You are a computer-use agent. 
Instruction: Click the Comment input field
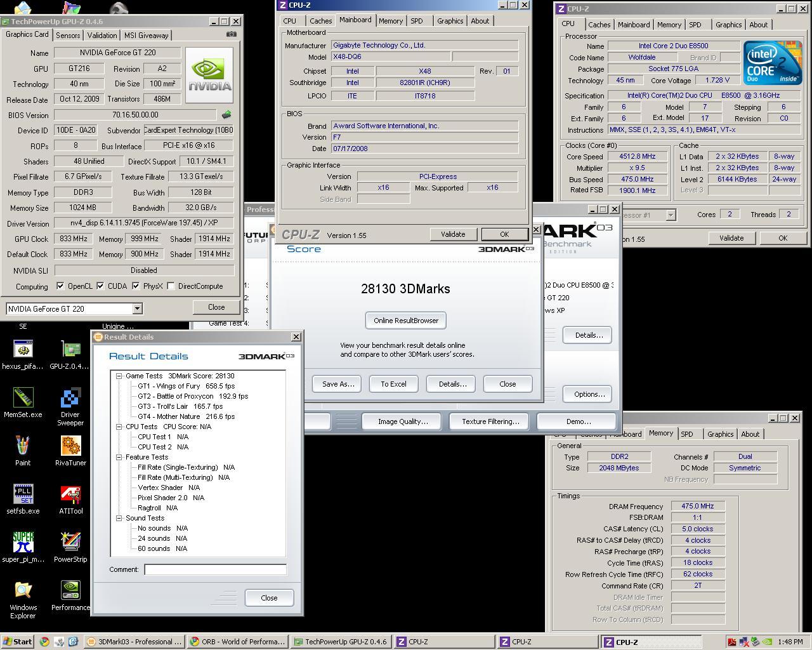[215, 569]
